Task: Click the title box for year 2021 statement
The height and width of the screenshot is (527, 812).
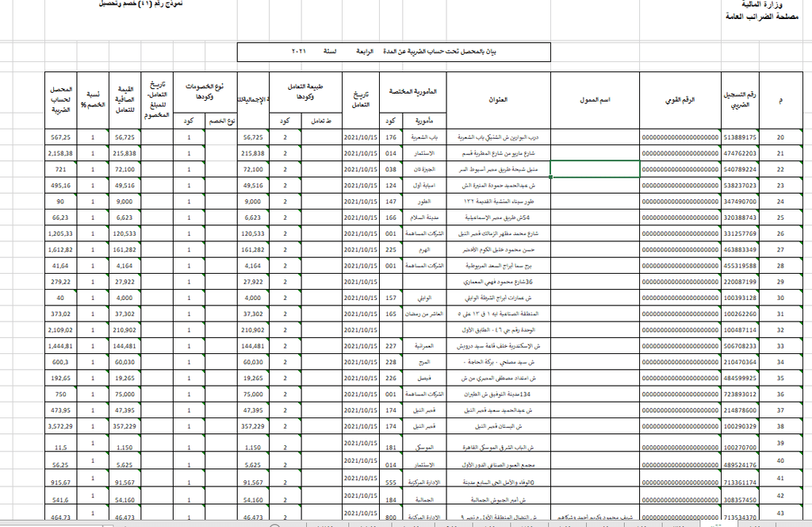Action: (x=393, y=52)
